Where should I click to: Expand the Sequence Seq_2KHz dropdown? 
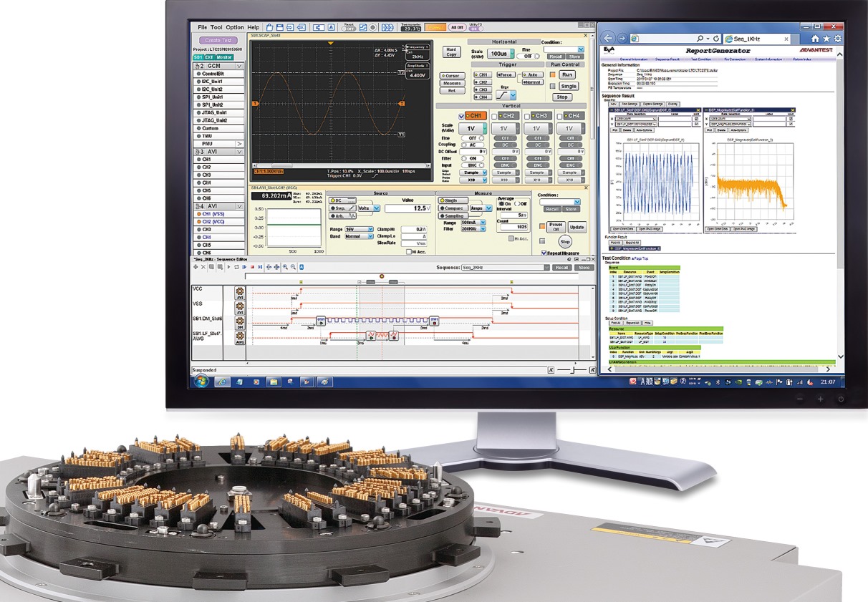click(x=546, y=267)
